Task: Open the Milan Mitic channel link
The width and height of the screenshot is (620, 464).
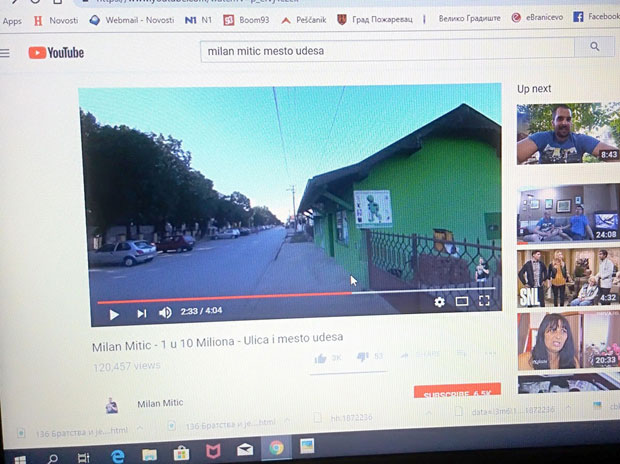Action: click(x=159, y=403)
